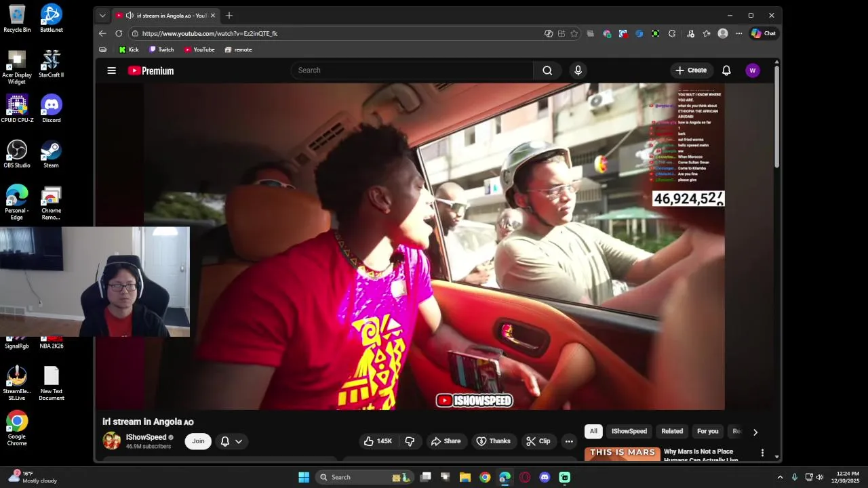Open Battle.net desktop shortcut
Screen dimensions: 868x488
[x=52, y=18]
